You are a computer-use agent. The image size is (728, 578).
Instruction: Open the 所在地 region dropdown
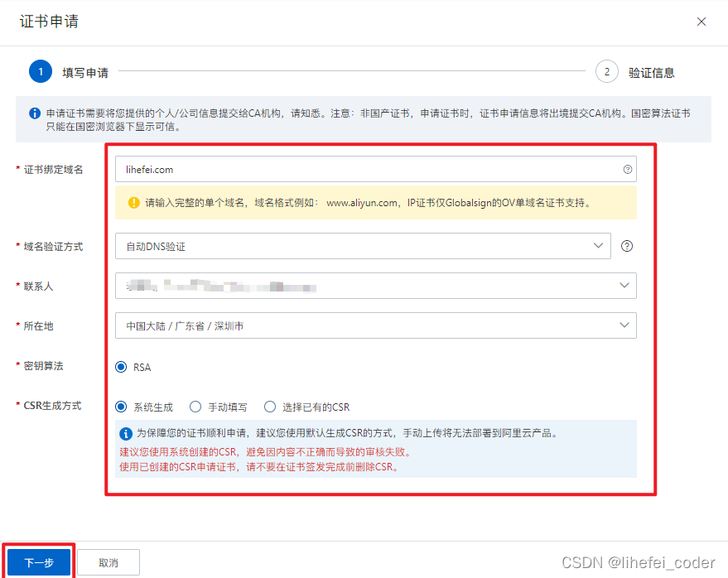pyautogui.click(x=376, y=325)
